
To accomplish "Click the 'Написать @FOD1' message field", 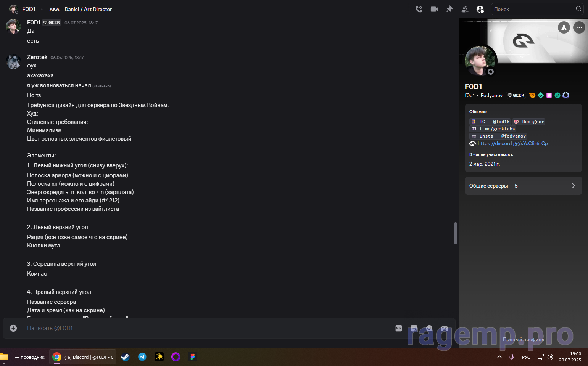I will pyautogui.click(x=208, y=328).
